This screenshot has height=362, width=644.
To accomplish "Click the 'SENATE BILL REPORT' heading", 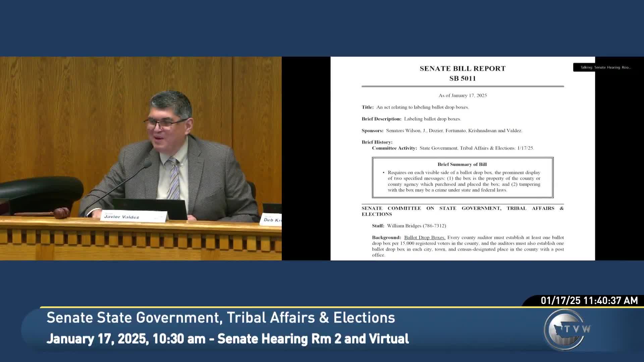I will (x=463, y=69).
